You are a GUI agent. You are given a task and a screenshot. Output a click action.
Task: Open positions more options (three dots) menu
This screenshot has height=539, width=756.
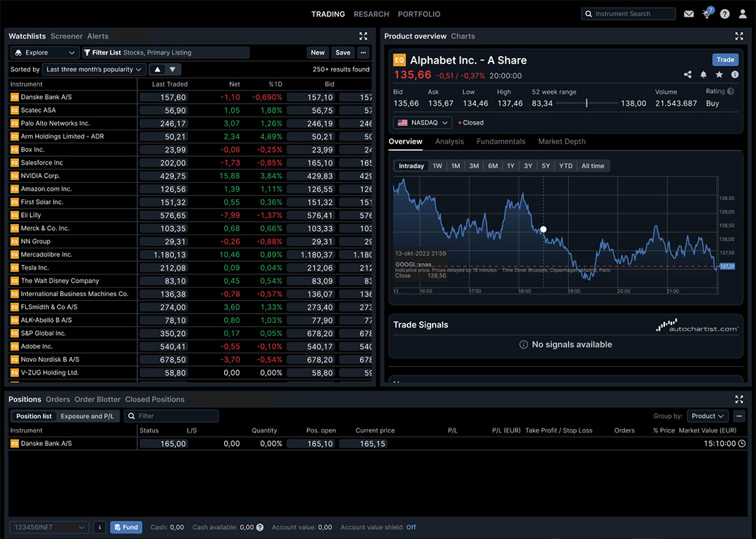(738, 416)
